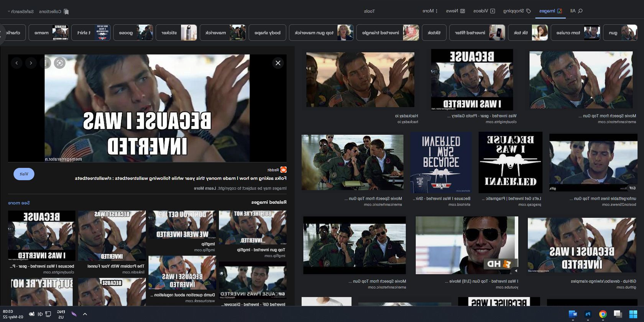Viewport: 644px width, 322px height.
Task: Click the Google Lens search icon
Action: pyautogui.click(x=59, y=63)
